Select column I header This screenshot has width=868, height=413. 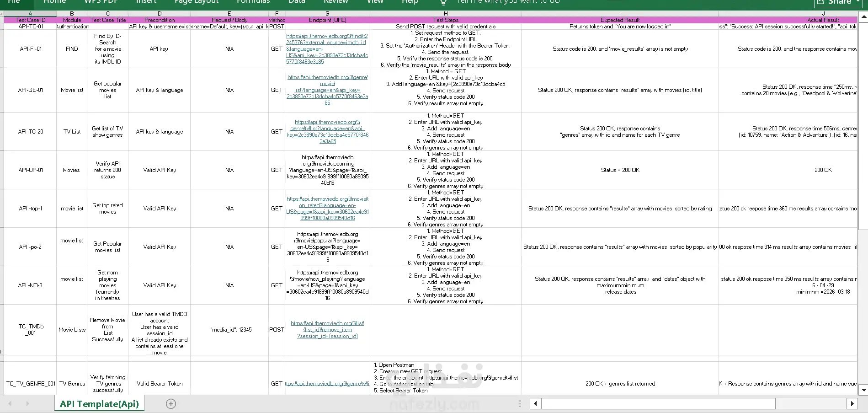point(620,14)
